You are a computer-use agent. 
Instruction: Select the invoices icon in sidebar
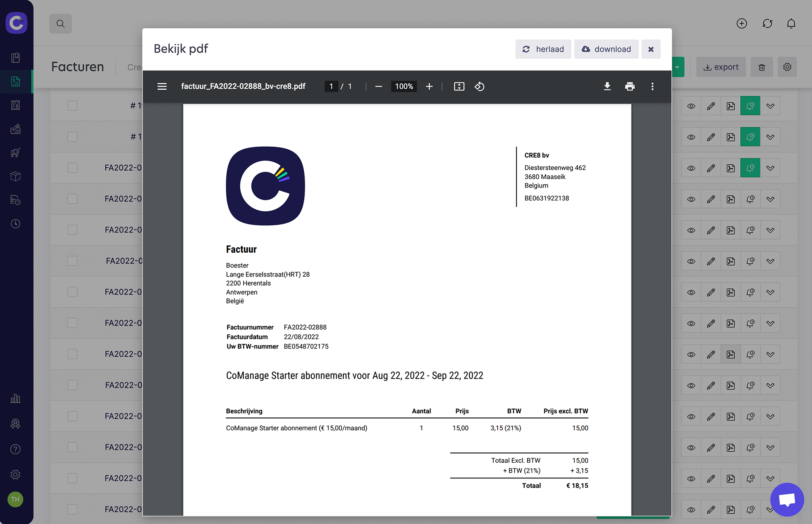(x=16, y=81)
